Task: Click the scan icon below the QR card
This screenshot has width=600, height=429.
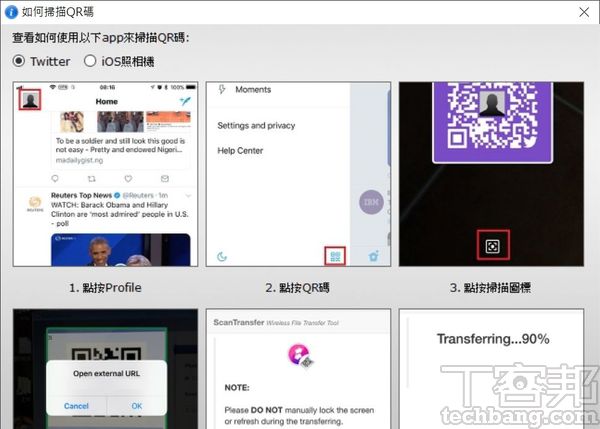Action: click(x=491, y=245)
